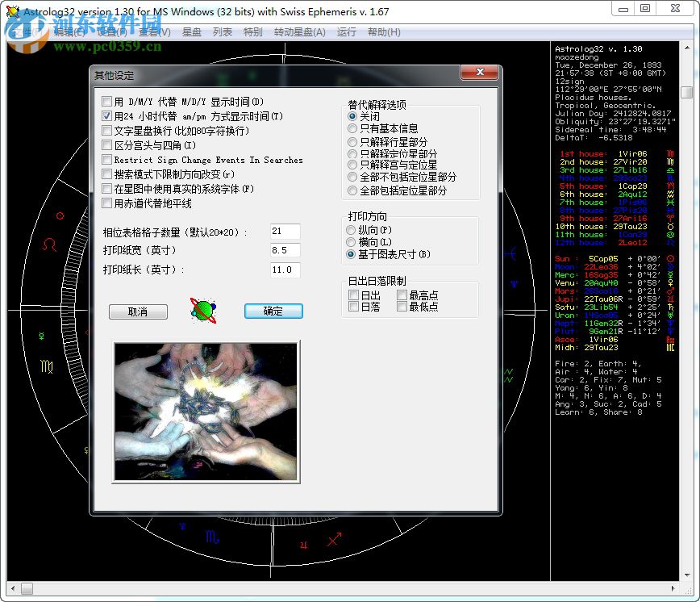Screen dimensions: 700x602
Task: Enable the 日出 checkbox
Action: [353, 295]
